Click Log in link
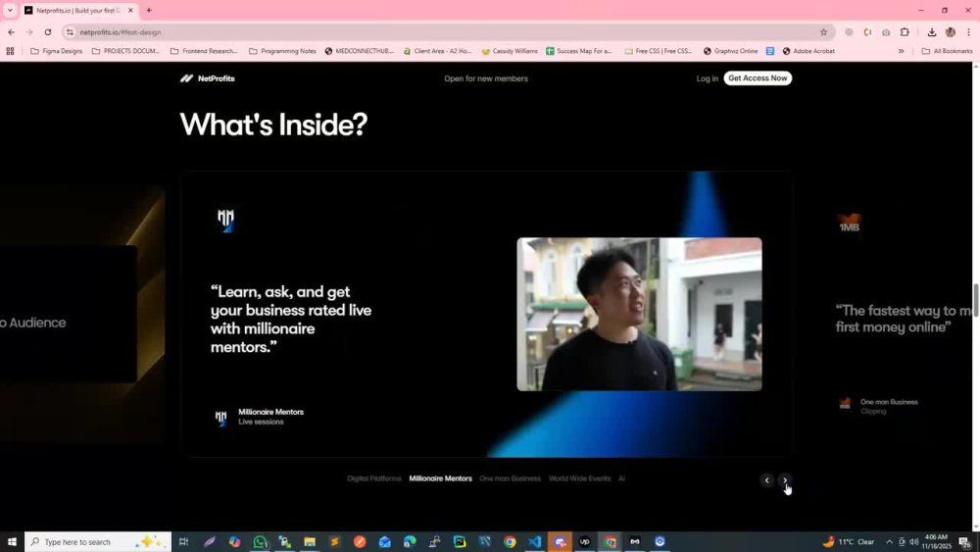This screenshot has width=980, height=552. pos(707,78)
